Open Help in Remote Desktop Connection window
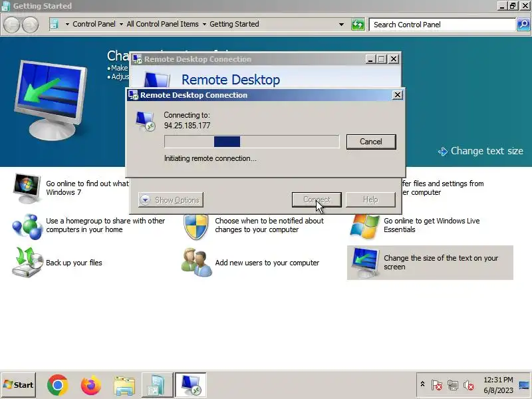The image size is (532, 399). pyautogui.click(x=370, y=199)
